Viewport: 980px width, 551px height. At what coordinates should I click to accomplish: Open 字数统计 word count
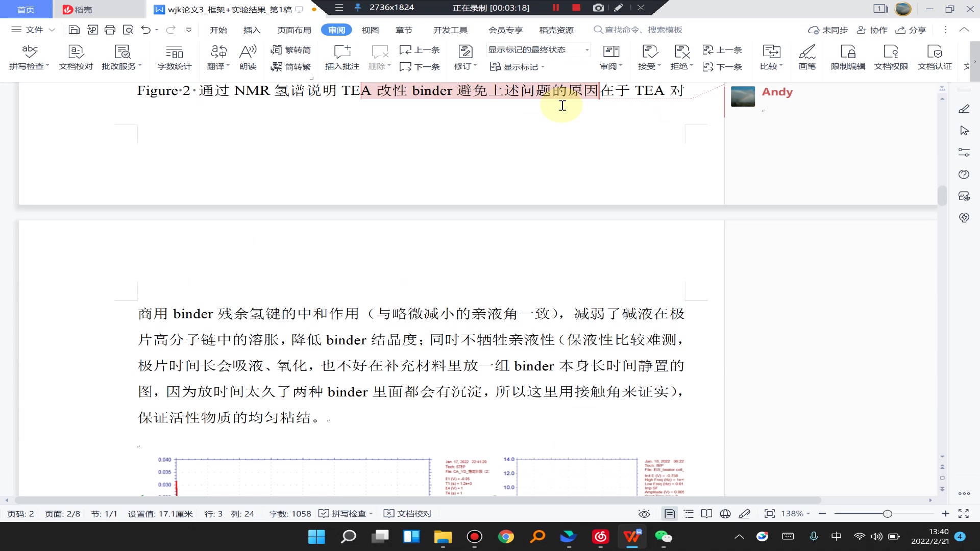174,57
